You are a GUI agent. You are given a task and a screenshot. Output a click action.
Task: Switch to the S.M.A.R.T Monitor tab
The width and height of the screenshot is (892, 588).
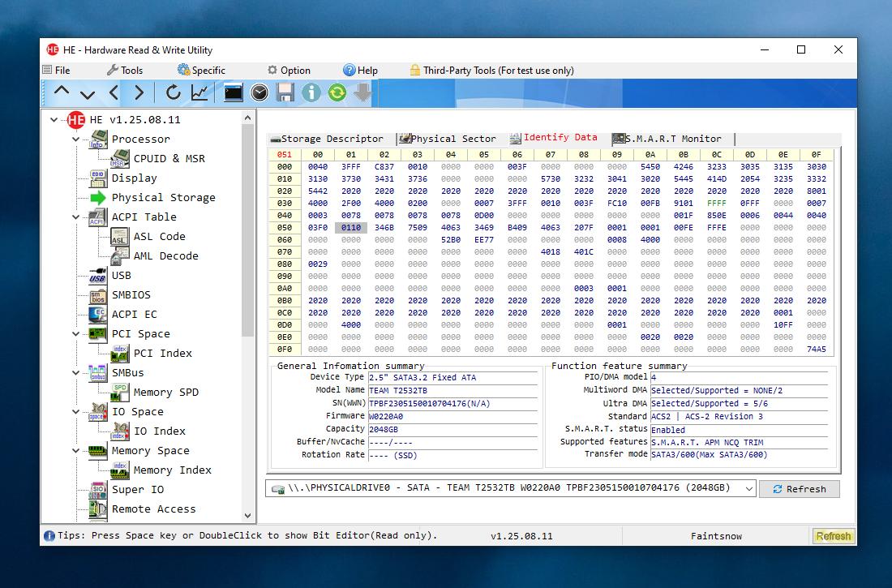[x=671, y=139]
